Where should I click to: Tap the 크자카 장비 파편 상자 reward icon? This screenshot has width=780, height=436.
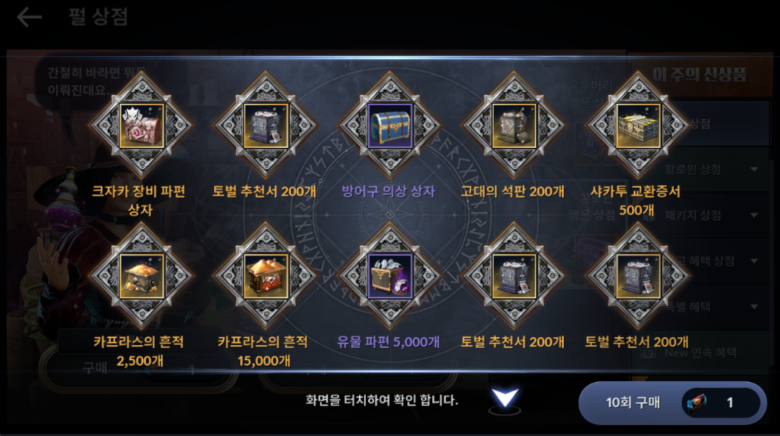pos(141,125)
